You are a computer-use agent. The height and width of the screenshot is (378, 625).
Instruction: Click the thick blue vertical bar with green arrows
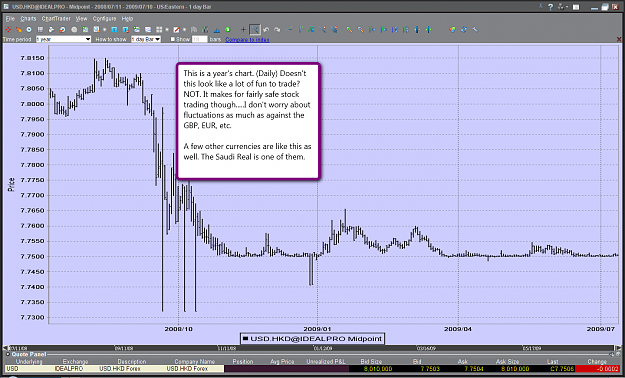pyautogui.click(x=417, y=30)
